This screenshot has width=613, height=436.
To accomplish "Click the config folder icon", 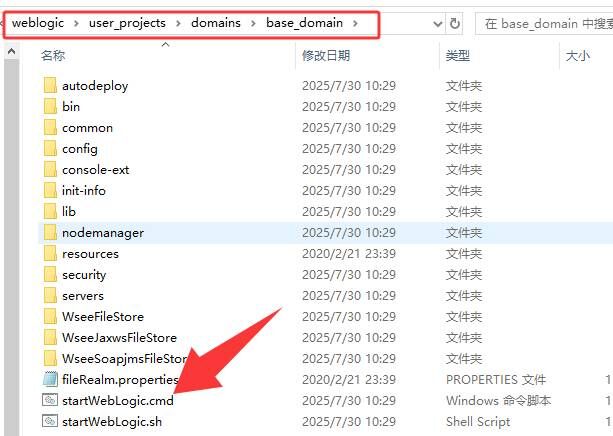I will 50,149.
